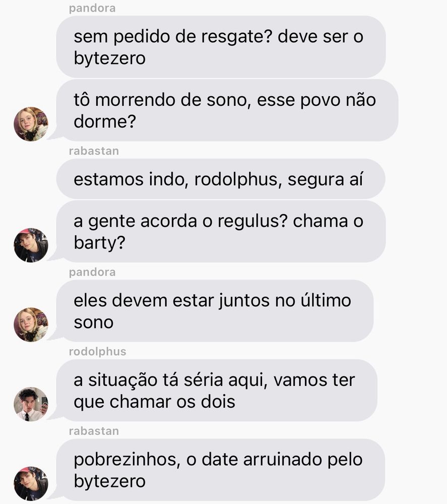
Task: Tap Pandora's avatar next to 'eles devem estar juntos' message
Action: [x=31, y=325]
